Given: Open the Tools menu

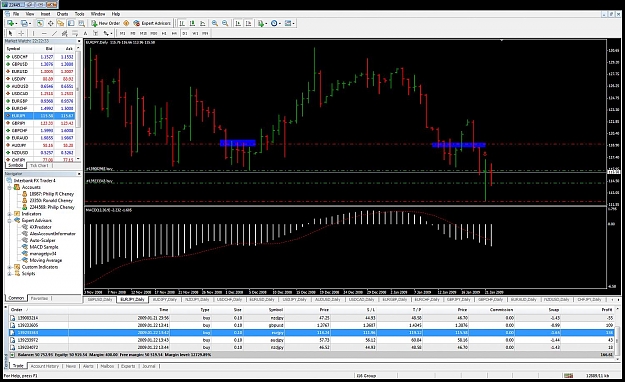Looking at the screenshot, I should click(x=80, y=14).
